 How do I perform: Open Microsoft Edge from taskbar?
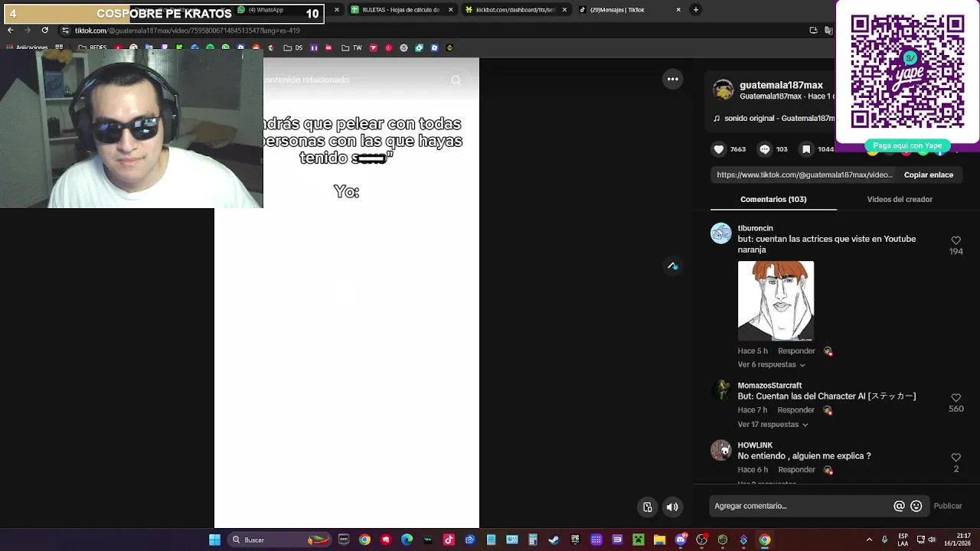pos(407,540)
